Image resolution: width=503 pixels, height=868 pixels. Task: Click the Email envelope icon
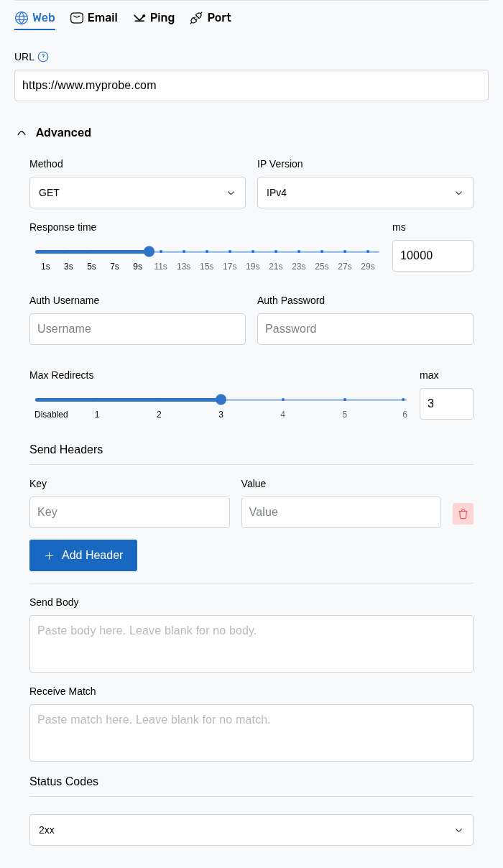click(x=77, y=17)
